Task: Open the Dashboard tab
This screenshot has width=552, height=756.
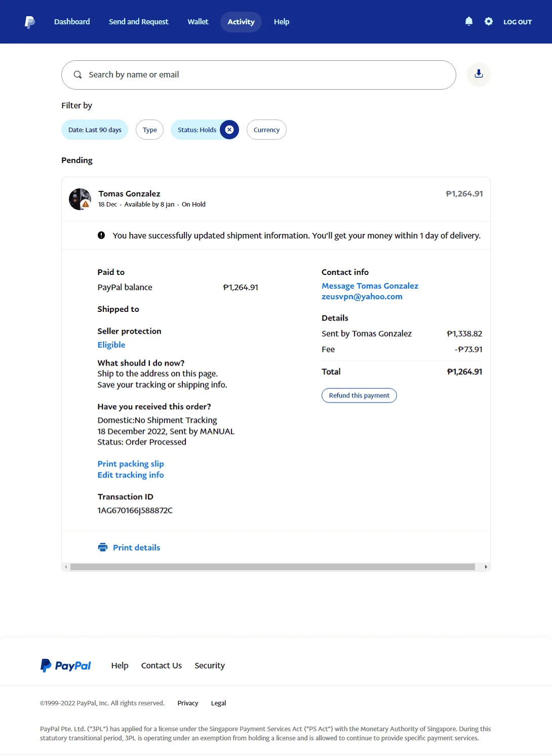Action: (x=72, y=22)
